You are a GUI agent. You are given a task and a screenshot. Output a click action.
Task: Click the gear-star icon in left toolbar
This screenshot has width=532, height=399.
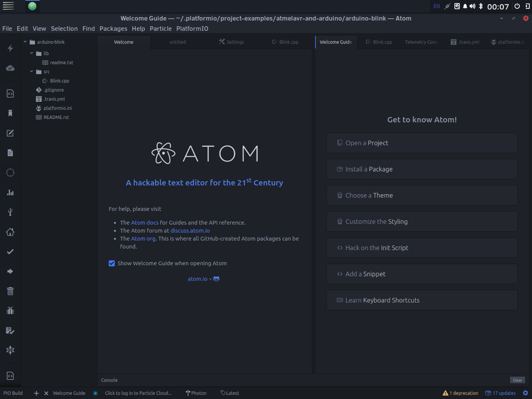10,350
